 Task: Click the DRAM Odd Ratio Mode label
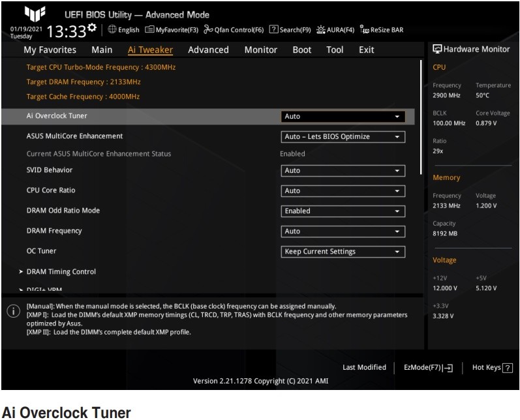pos(63,210)
